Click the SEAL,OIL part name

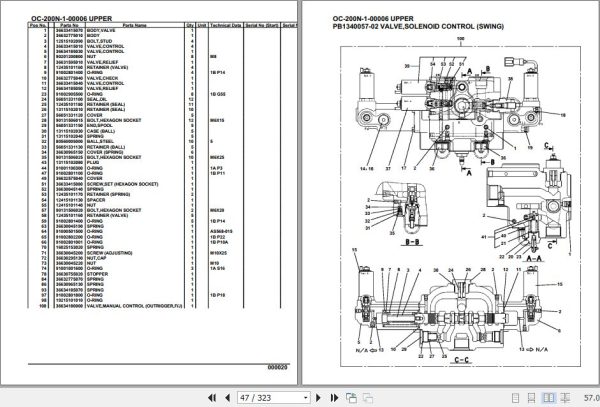(97, 99)
